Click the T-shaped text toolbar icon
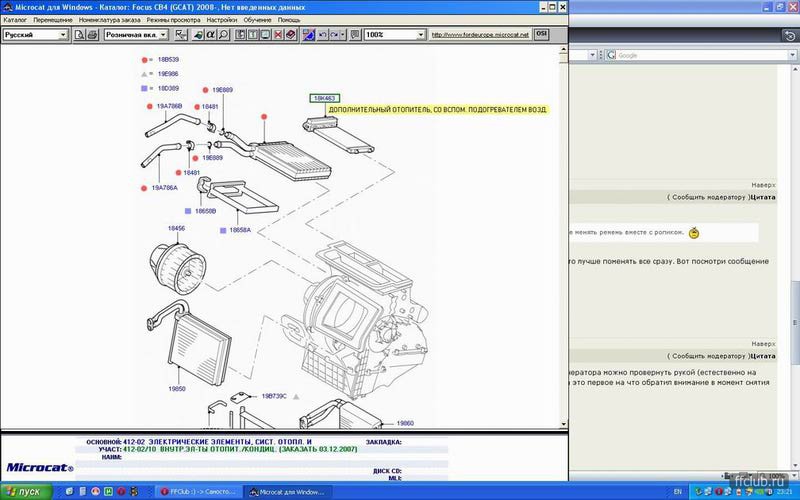Image resolution: width=800 pixels, height=500 pixels. point(253,35)
